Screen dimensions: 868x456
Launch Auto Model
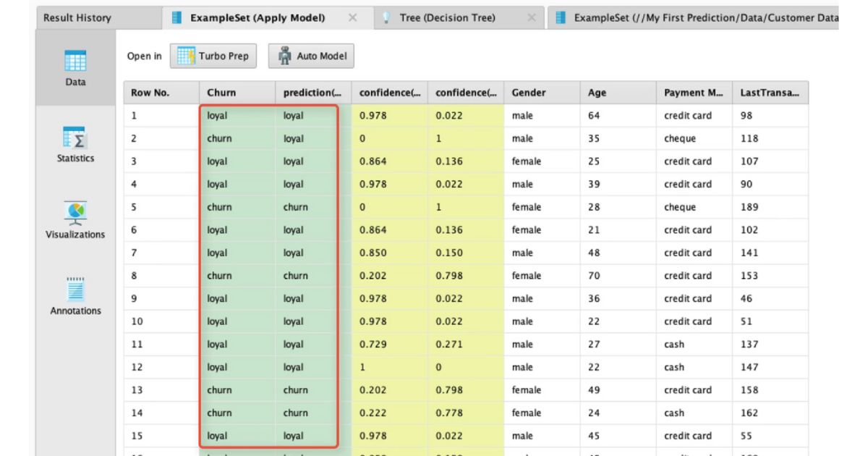coord(311,55)
